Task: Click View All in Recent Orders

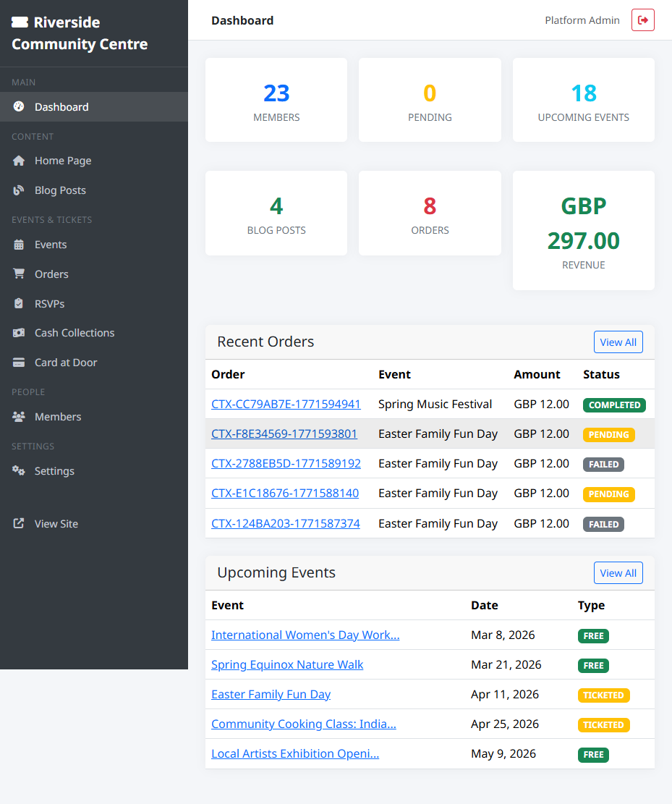Action: click(618, 342)
